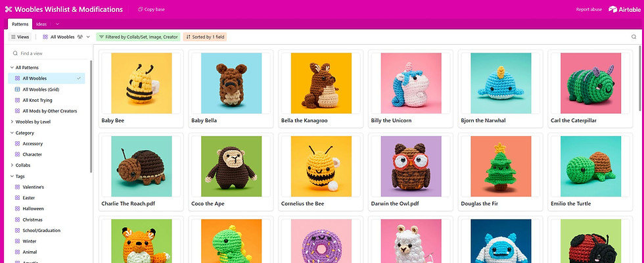Click the sidebar vertical scrollbar
The image size is (644, 263).
coord(91,116)
